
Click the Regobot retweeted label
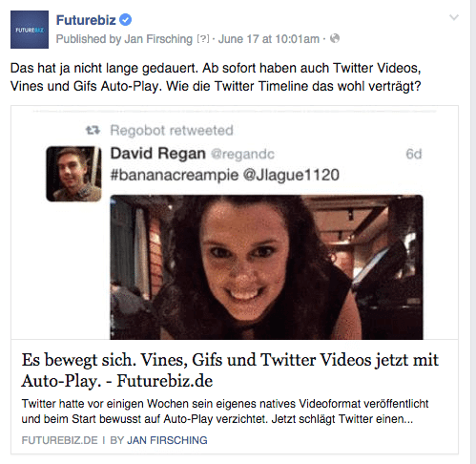click(x=172, y=131)
